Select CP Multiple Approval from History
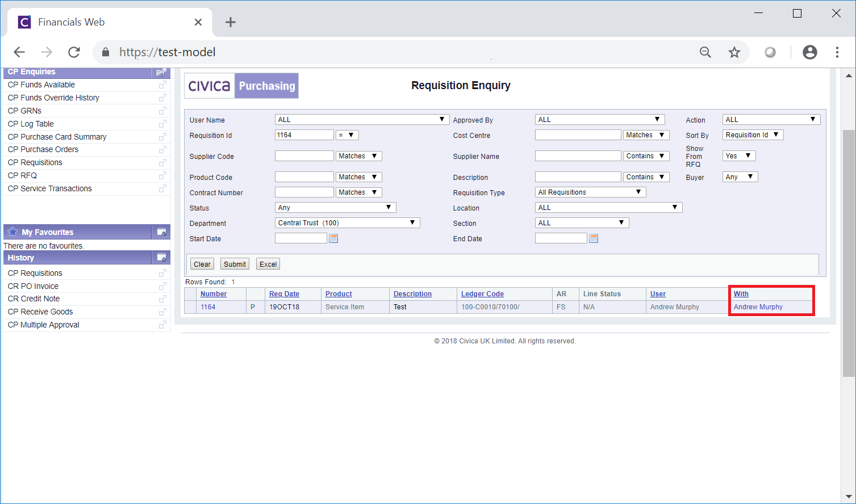Screen dimensions: 856x504 click(x=44, y=325)
